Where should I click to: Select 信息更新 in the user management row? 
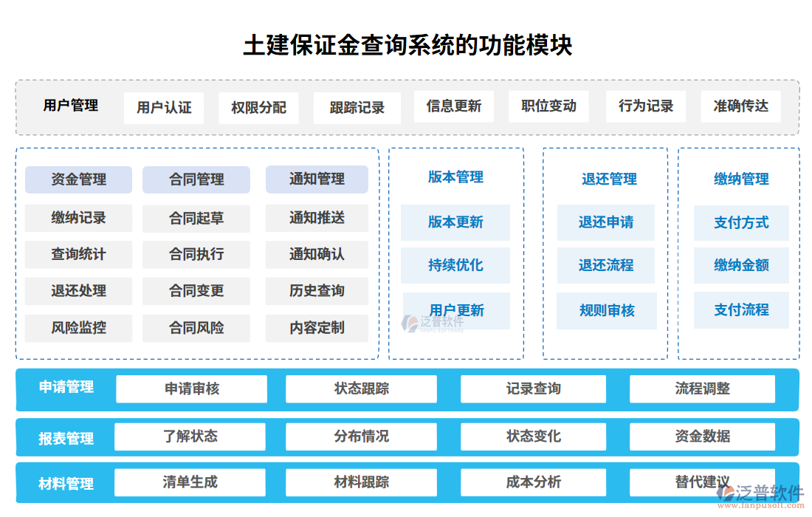click(x=453, y=106)
